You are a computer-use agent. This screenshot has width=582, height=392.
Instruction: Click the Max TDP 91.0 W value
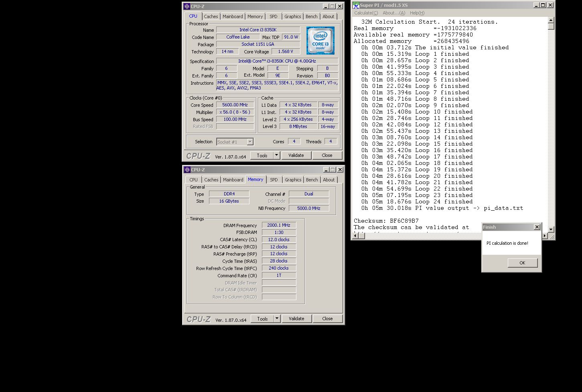(291, 37)
